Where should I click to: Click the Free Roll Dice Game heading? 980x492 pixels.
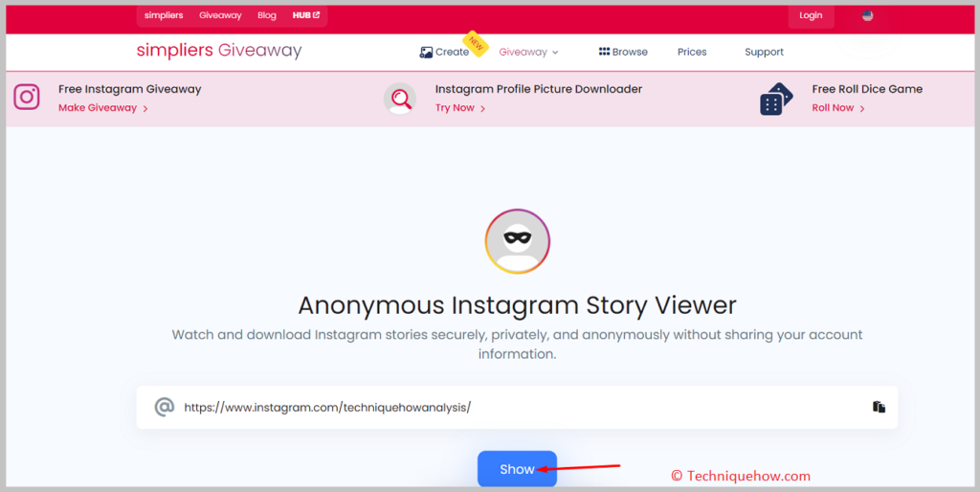coord(867,89)
